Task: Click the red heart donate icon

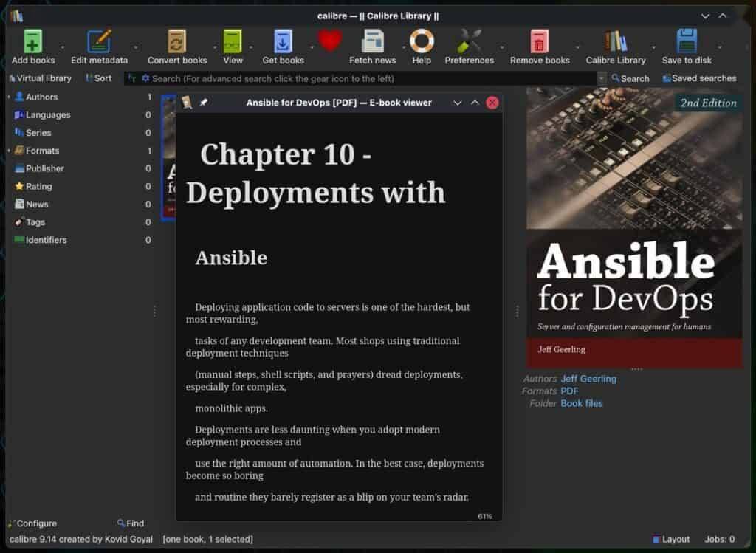Action: pyautogui.click(x=330, y=41)
